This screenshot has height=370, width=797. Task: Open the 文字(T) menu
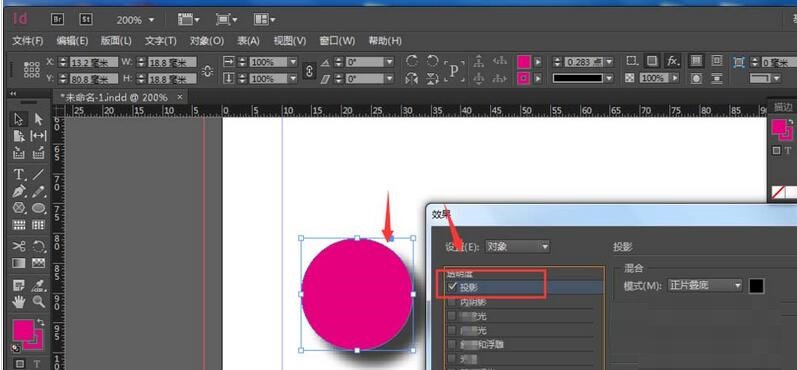pyautogui.click(x=161, y=41)
